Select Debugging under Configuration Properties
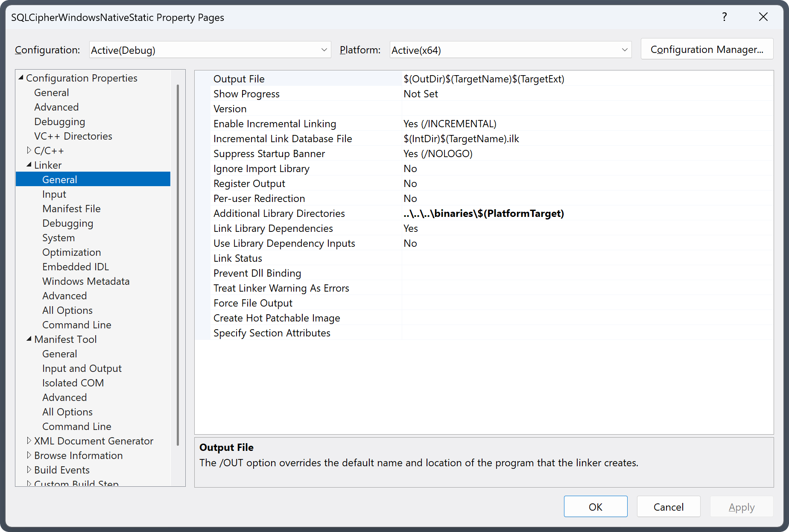This screenshot has height=532, width=789. 59,122
